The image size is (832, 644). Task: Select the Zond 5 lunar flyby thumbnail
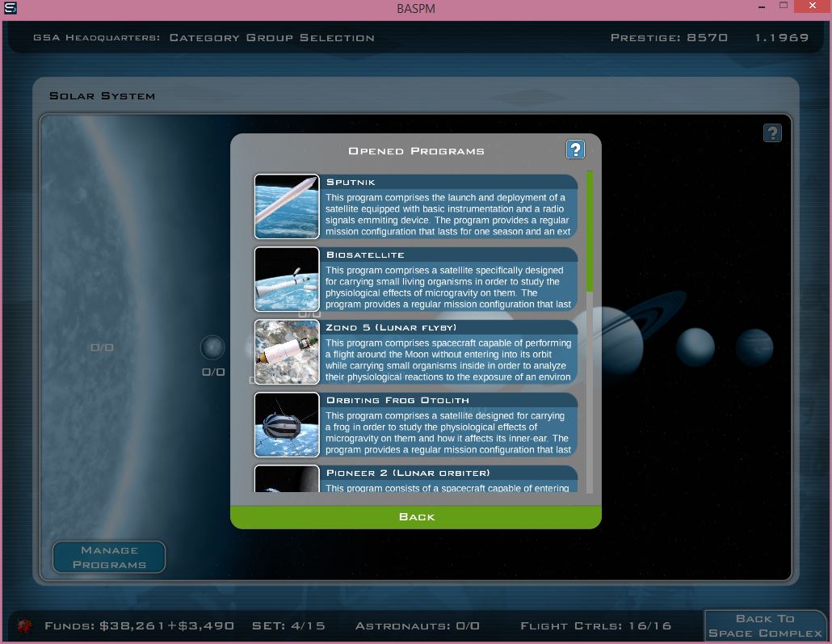click(287, 352)
